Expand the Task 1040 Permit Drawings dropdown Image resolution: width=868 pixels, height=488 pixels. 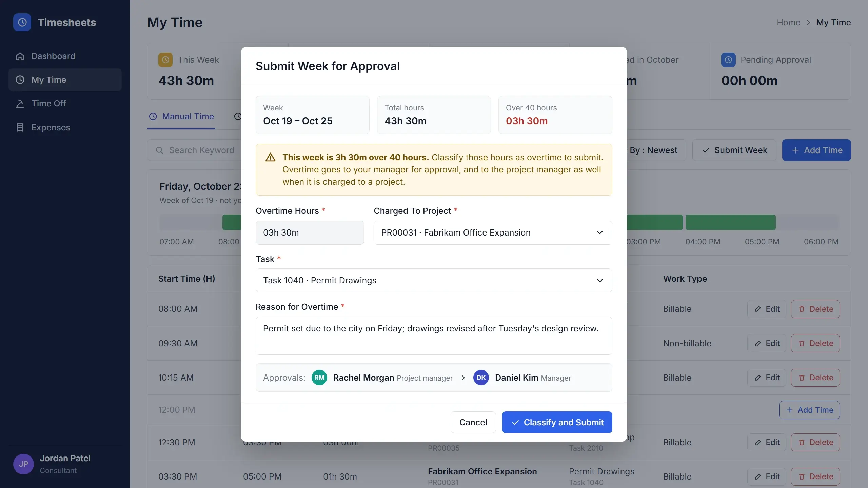(434, 280)
